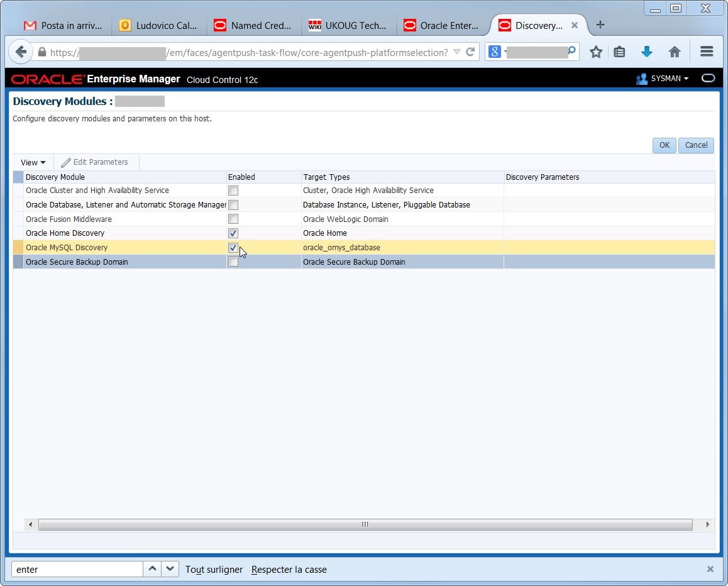Focus the find bar text field
Viewport: 728px width, 586px height.
coord(77,569)
